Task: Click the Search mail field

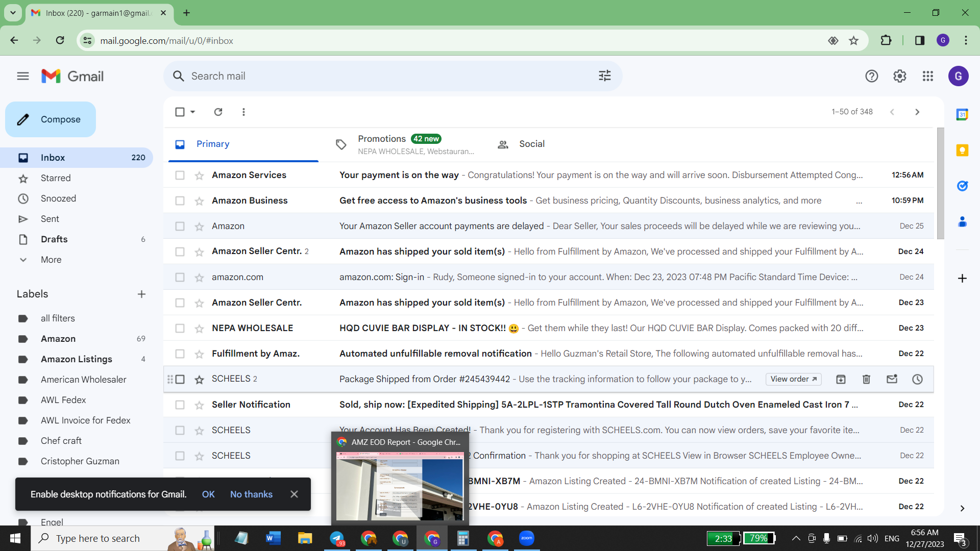Action: pos(393,76)
